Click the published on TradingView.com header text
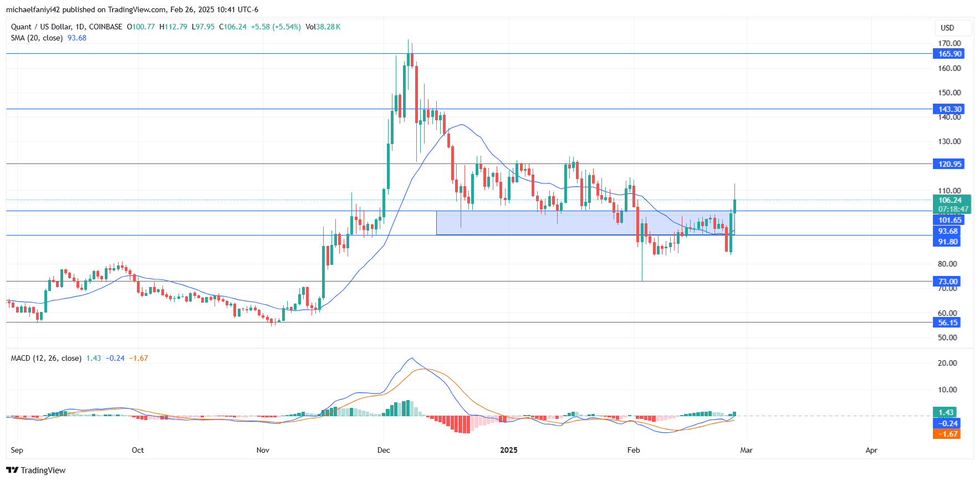 [x=114, y=9]
